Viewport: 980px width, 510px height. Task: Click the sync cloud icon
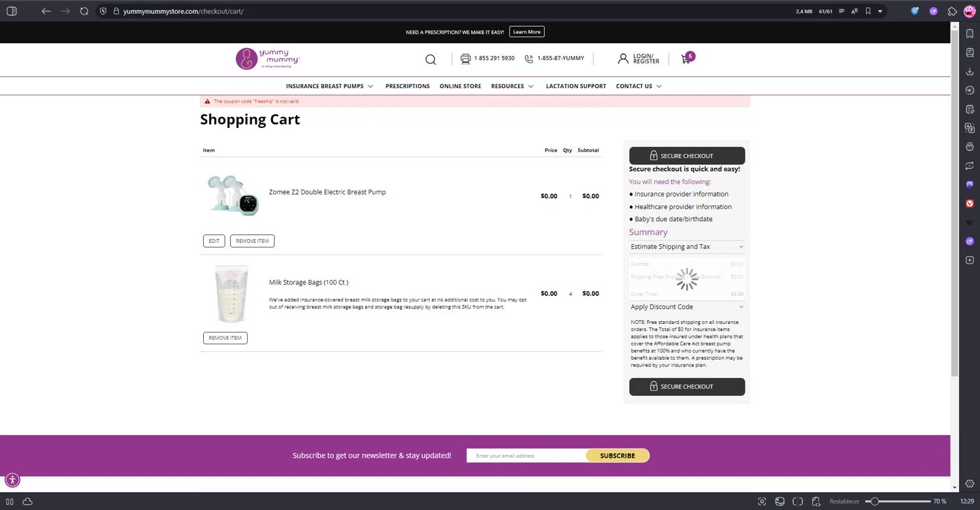[x=27, y=502]
